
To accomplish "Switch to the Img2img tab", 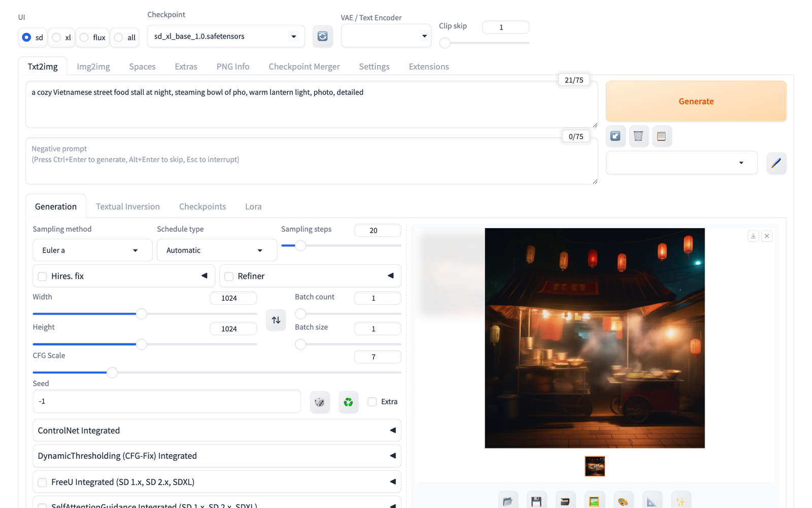I will click(x=93, y=67).
